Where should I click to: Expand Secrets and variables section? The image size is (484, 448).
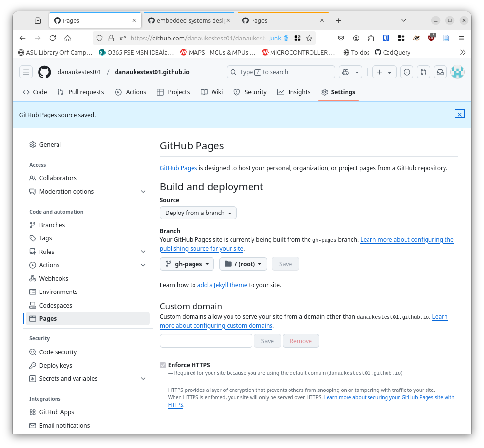(143, 379)
